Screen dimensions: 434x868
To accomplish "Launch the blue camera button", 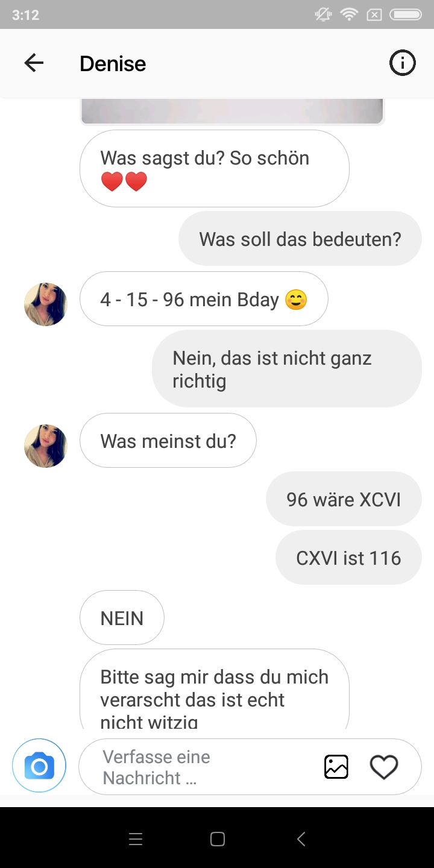I will [39, 766].
